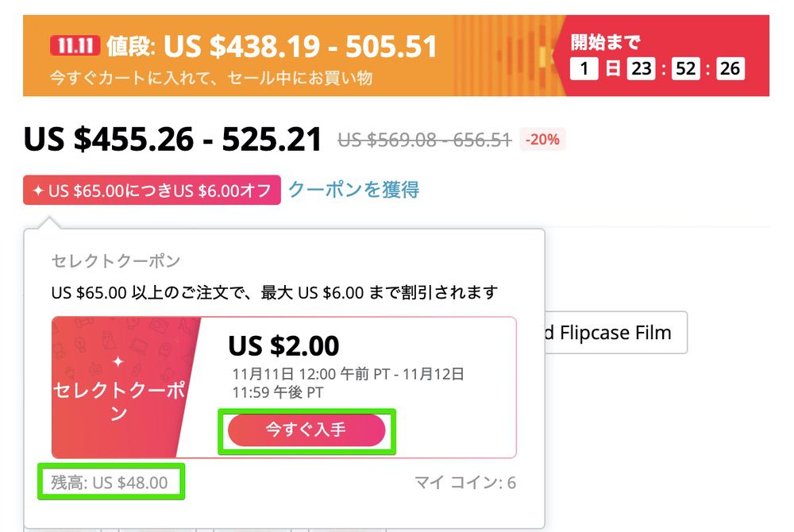Click the coupon validity date text

(x=348, y=383)
